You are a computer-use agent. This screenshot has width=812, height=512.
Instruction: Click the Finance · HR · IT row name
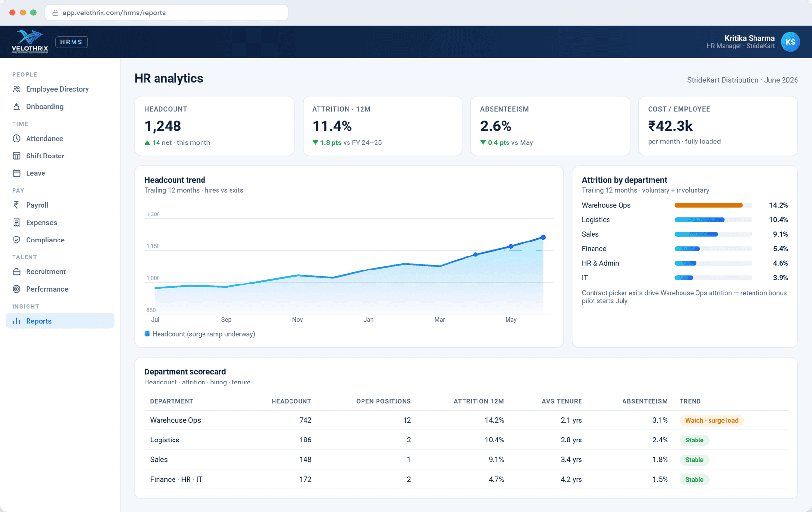coord(176,480)
